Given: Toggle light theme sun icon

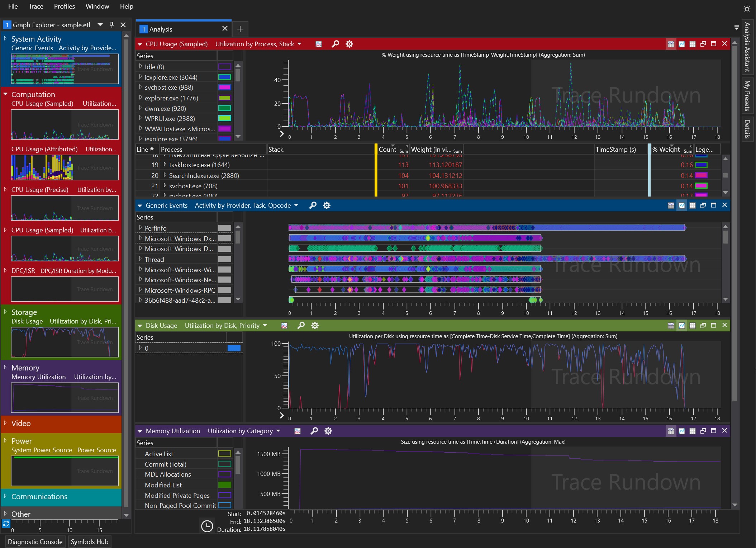Looking at the screenshot, I should pyautogui.click(x=747, y=9).
